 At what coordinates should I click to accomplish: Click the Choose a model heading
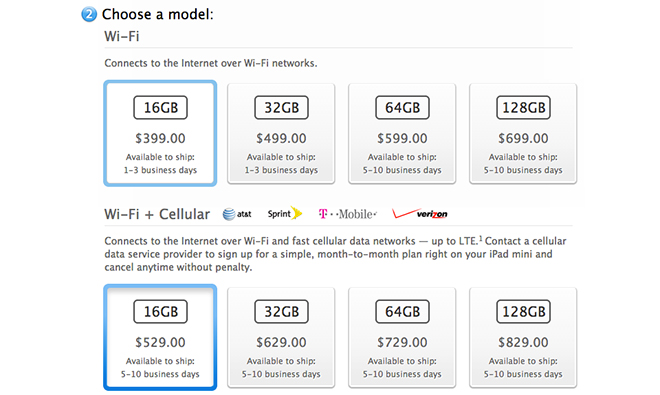pos(158,14)
